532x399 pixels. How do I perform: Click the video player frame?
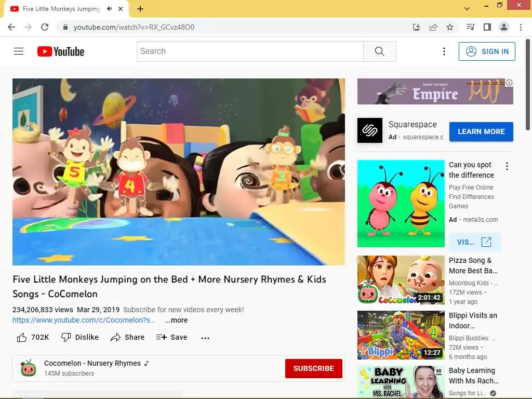click(179, 171)
